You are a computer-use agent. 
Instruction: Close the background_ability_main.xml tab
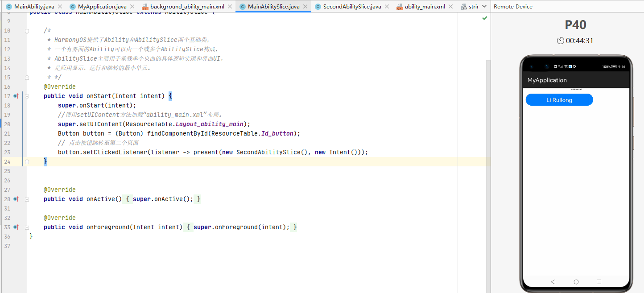230,7
